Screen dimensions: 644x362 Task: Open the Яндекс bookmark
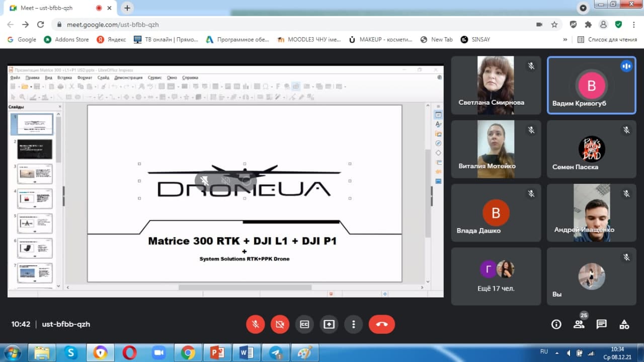[111, 40]
